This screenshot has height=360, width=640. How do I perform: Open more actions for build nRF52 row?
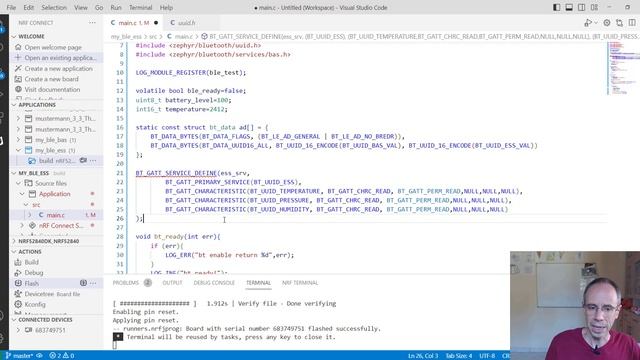pos(93,161)
